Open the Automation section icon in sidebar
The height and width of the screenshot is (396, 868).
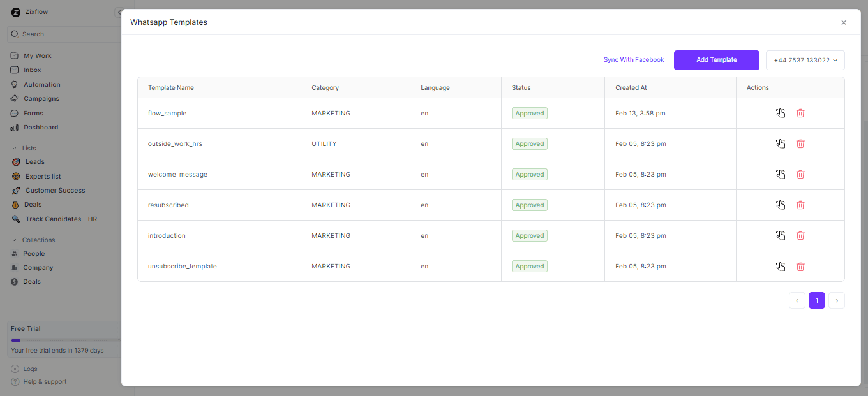point(15,84)
